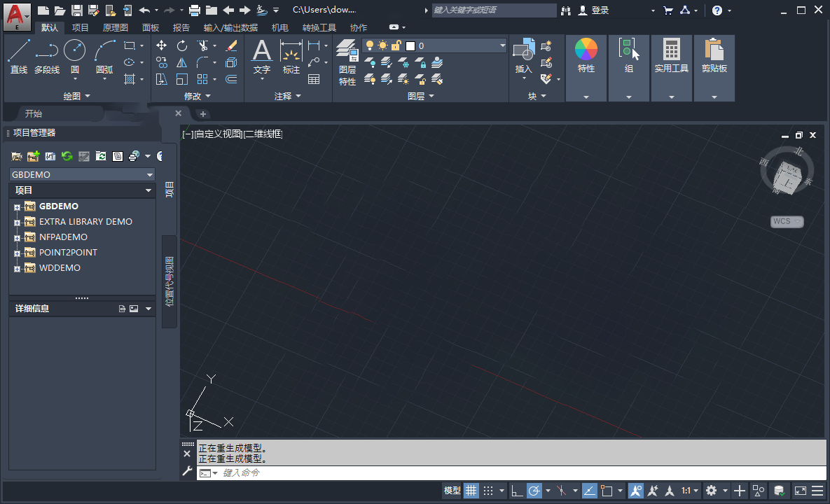Open the 特性 color wheel panel
Viewport: 830px width, 504px height.
[586, 68]
